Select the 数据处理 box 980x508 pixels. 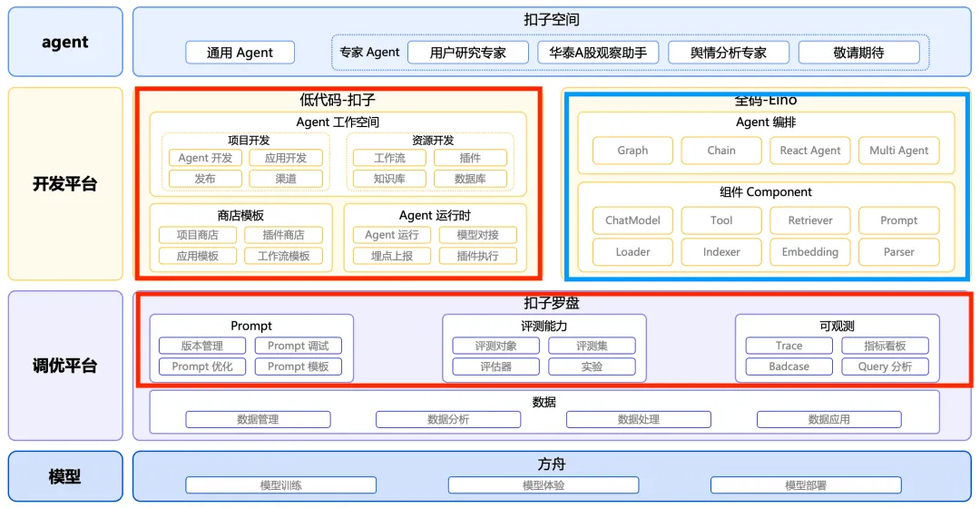[639, 419]
